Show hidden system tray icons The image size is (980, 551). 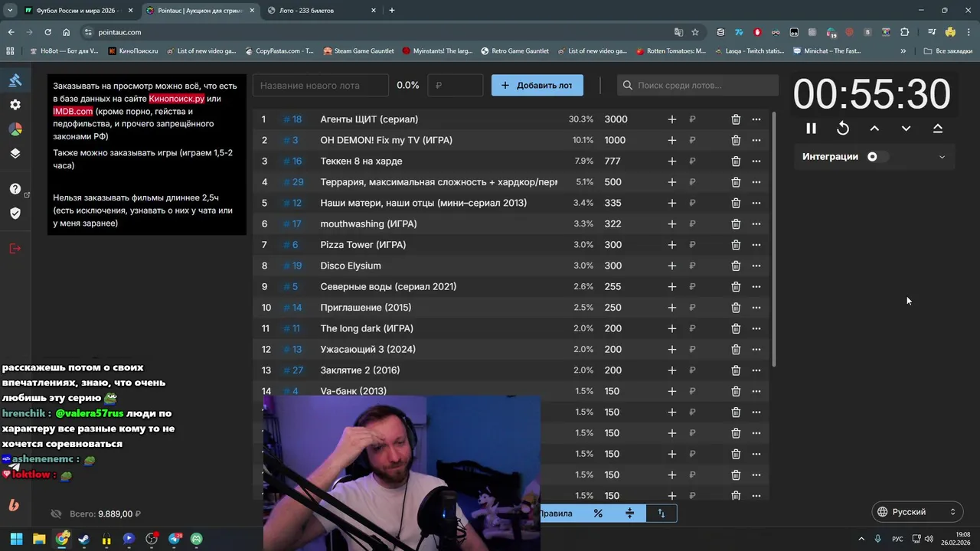click(861, 539)
